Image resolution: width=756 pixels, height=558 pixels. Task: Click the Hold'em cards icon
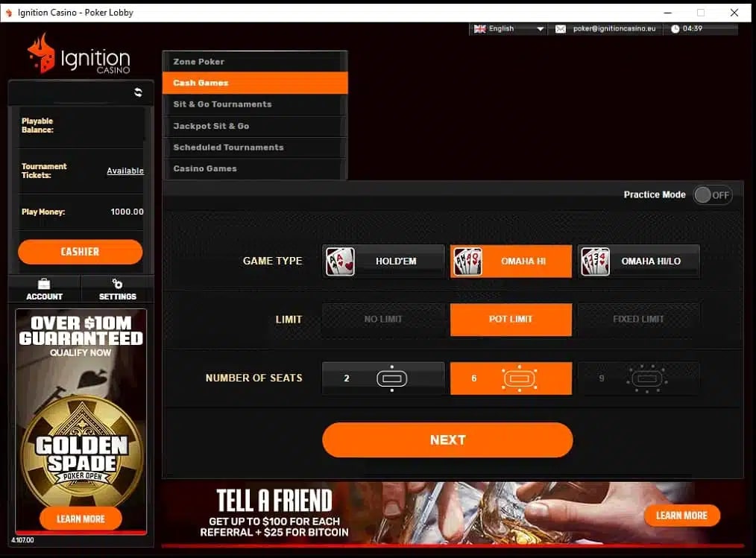[340, 261]
